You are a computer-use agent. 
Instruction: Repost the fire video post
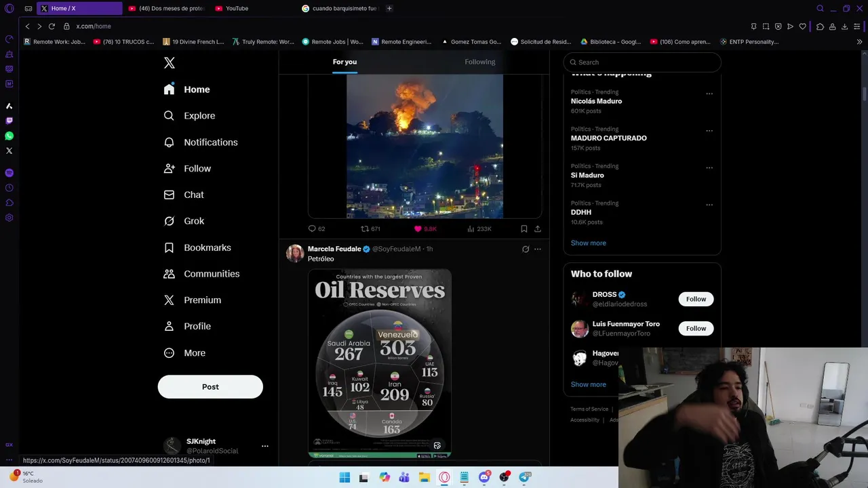(x=370, y=229)
